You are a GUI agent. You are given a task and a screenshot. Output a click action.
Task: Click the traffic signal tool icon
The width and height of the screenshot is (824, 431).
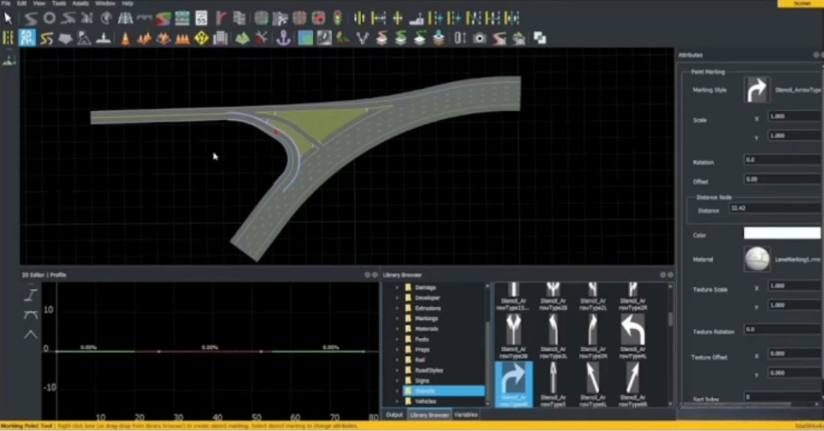336,18
